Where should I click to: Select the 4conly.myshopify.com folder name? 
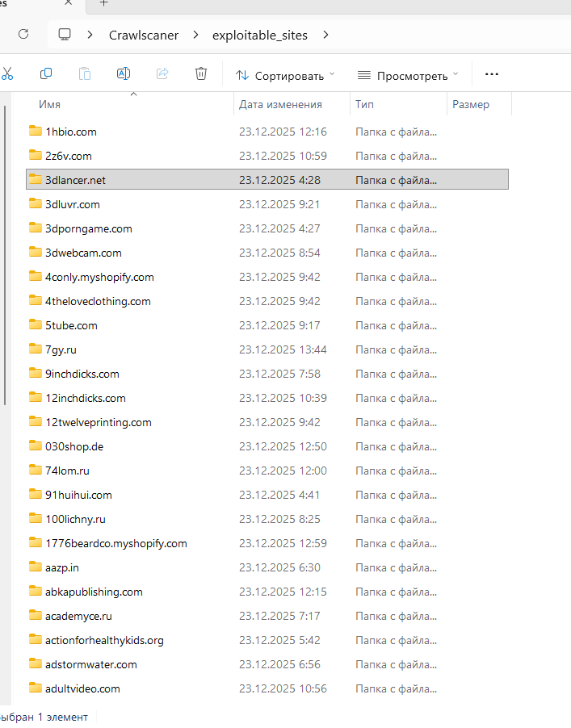(x=99, y=277)
